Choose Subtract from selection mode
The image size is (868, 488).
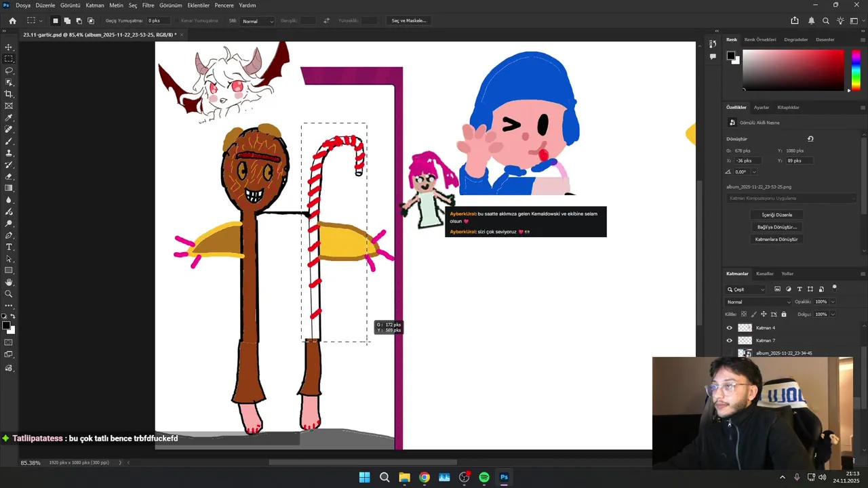pos(79,21)
